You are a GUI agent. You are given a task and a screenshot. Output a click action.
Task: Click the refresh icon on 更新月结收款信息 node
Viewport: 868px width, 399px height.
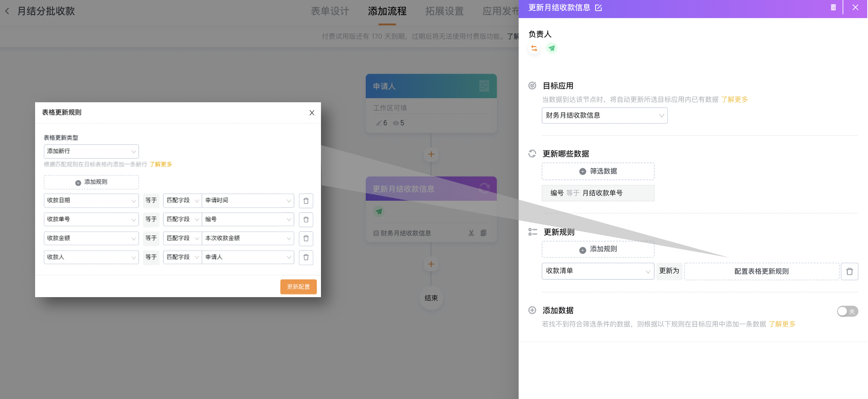pyautogui.click(x=484, y=188)
